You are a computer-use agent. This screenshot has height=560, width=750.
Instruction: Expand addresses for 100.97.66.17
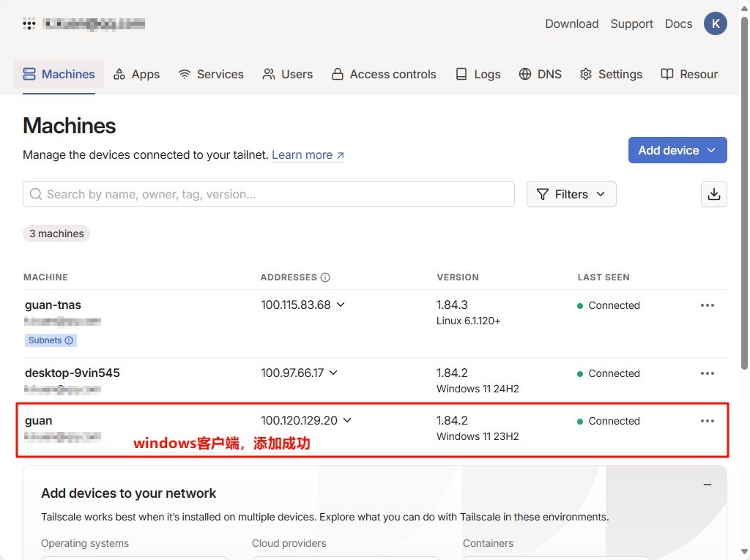coord(333,373)
